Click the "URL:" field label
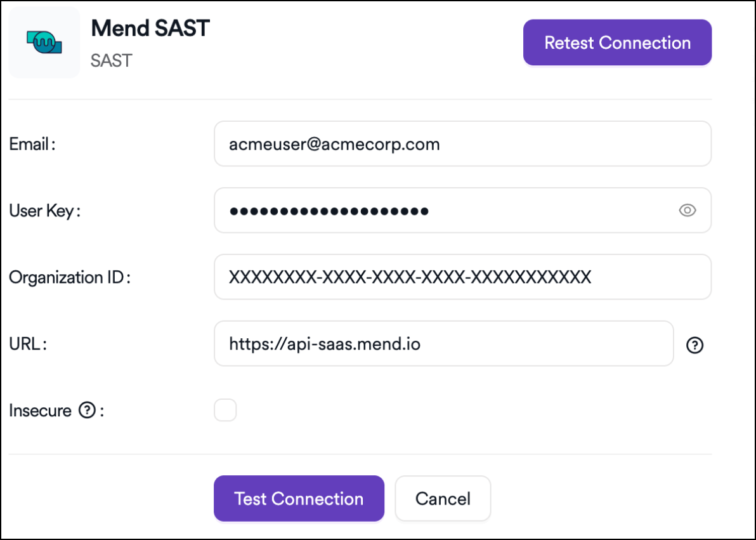This screenshot has height=540, width=756. 29,345
